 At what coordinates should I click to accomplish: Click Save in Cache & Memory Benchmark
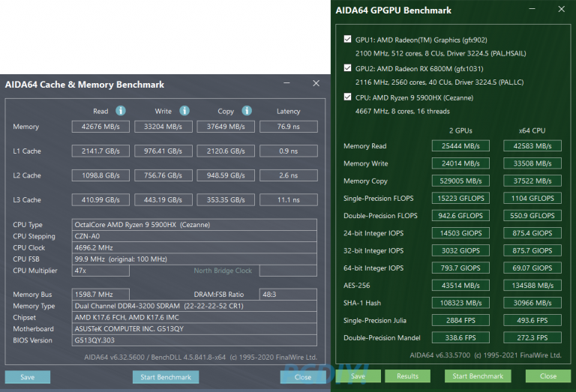[x=28, y=377]
